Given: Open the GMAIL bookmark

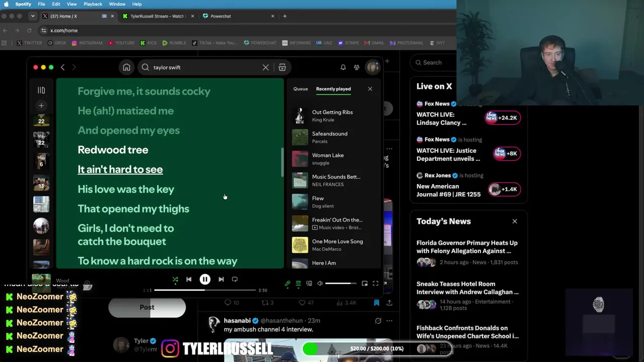Looking at the screenshot, I should click(374, 43).
